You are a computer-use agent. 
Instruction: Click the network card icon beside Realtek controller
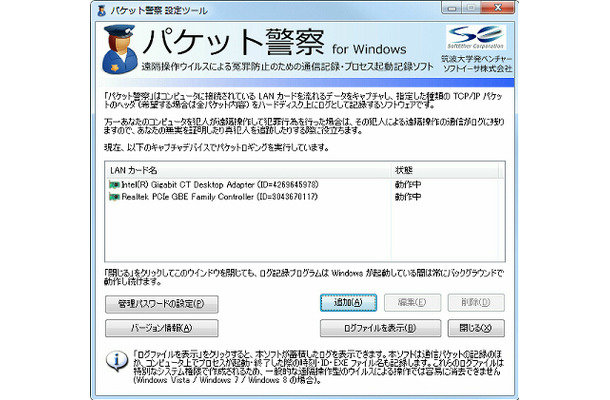click(114, 197)
